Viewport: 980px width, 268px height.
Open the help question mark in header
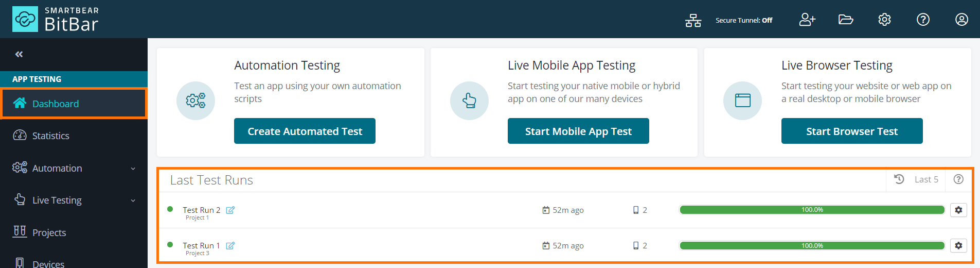coord(923,20)
